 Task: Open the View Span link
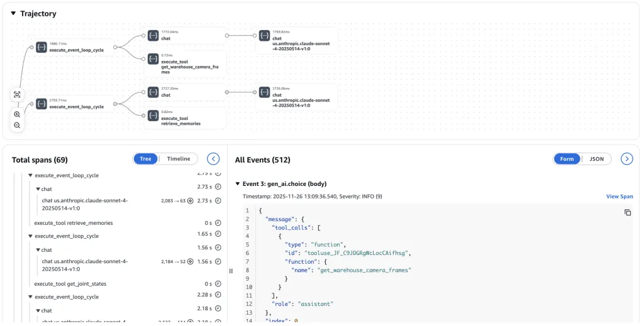[619, 197]
